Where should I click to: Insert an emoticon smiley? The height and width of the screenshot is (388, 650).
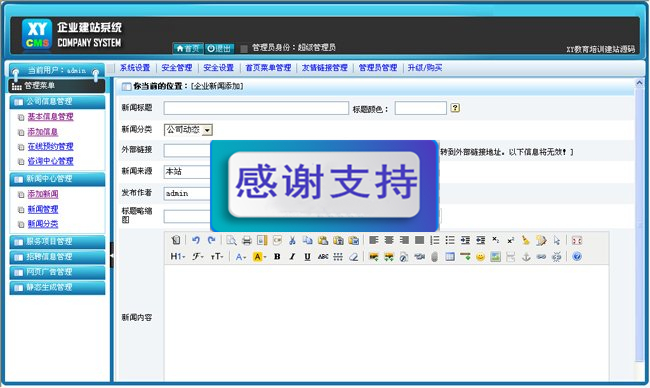480,257
